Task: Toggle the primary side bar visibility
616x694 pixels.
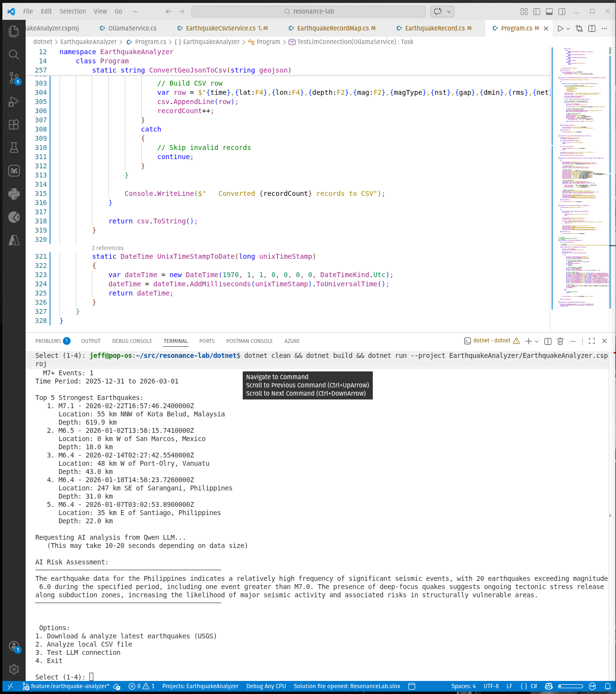Action: click(537, 11)
